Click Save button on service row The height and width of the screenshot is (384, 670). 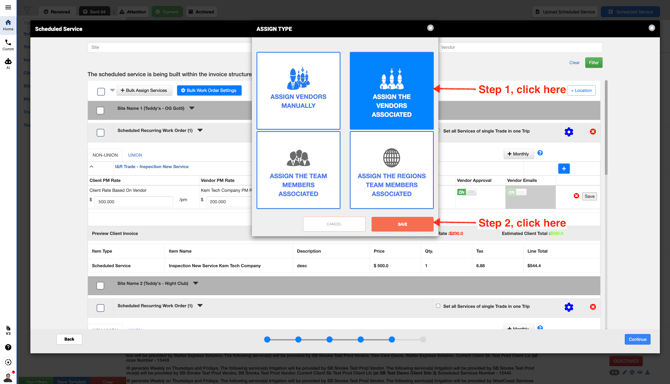[x=590, y=196]
